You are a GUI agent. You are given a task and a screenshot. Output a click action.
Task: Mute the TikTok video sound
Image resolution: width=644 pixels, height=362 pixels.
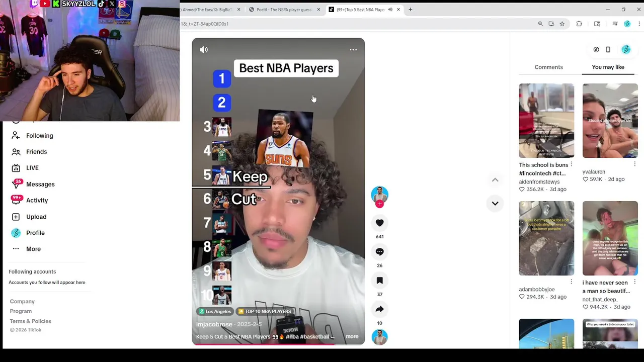204,50
